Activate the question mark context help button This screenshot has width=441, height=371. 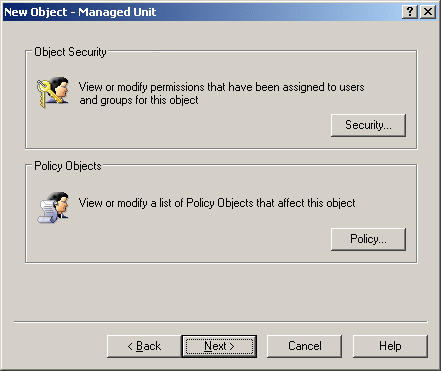(409, 12)
